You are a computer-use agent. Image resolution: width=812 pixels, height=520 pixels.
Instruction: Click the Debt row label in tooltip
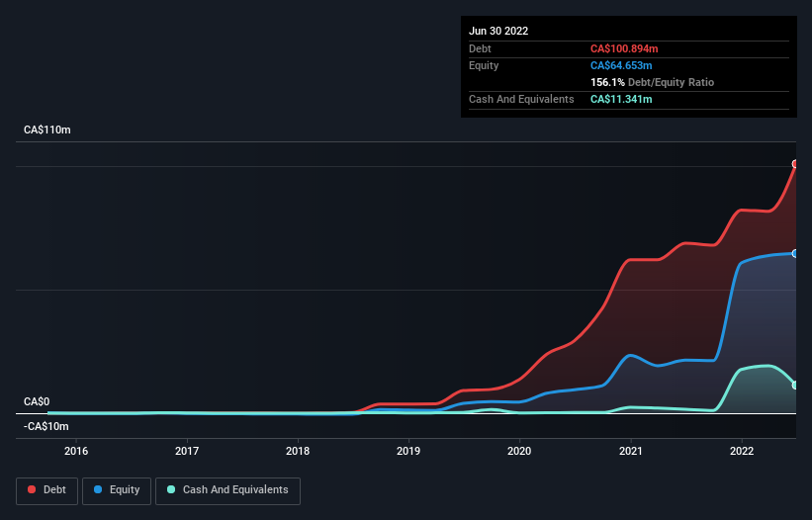[480, 48]
